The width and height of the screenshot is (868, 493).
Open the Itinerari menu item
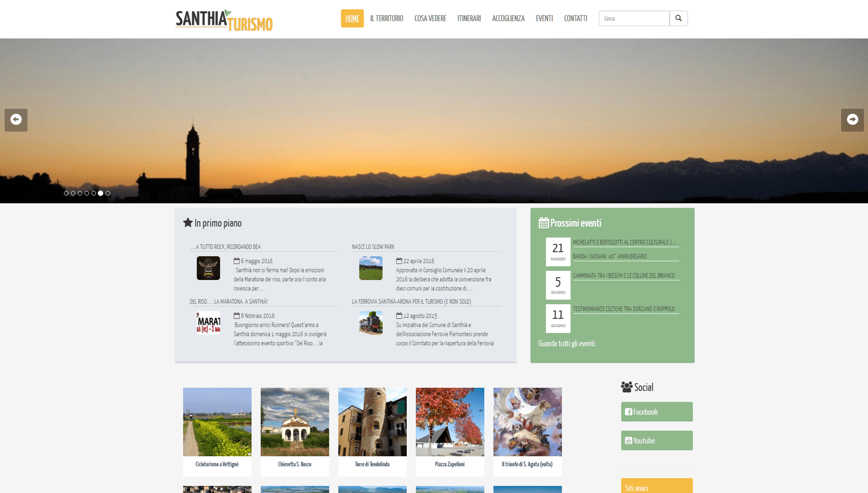(469, 18)
